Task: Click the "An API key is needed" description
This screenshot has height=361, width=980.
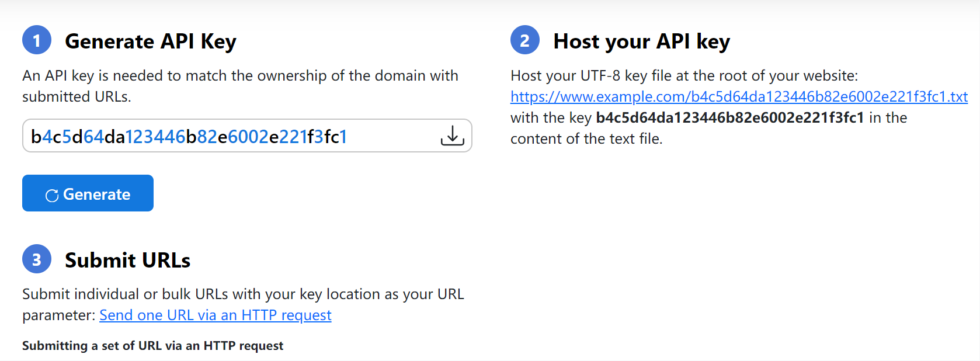Action: [240, 76]
